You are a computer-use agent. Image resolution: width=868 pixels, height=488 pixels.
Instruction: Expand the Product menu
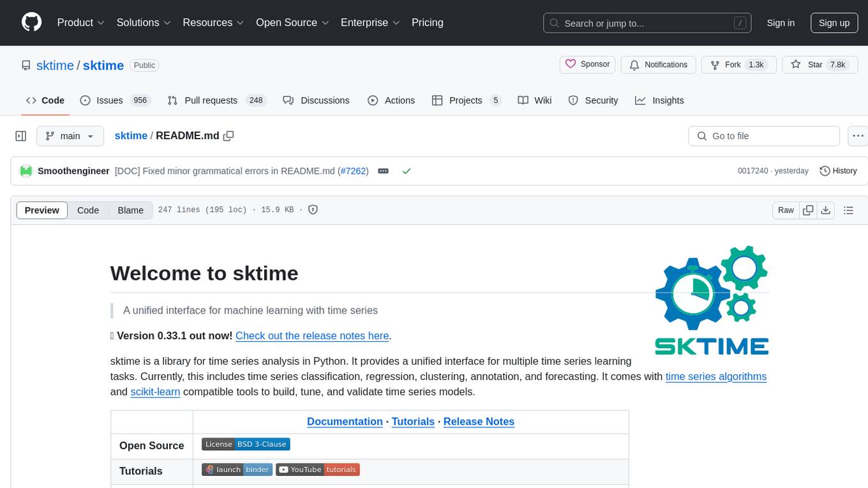pos(81,22)
